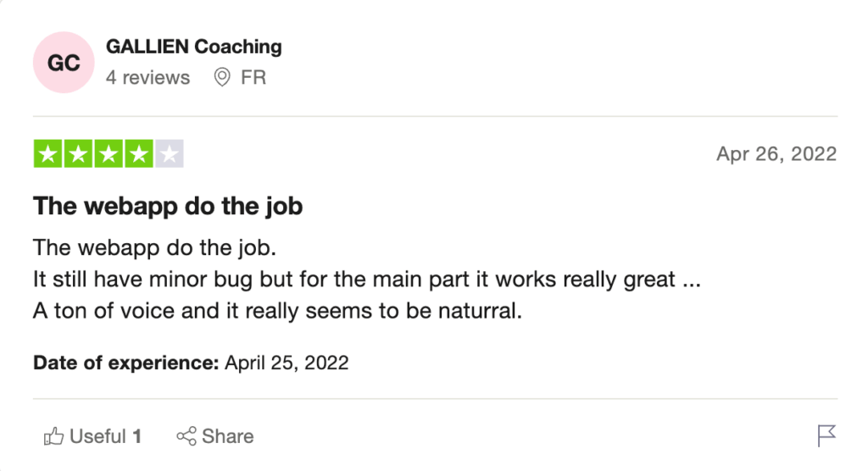Open the review titled 'The webapp do the job'
This screenshot has height=471, width=868.
tap(168, 205)
